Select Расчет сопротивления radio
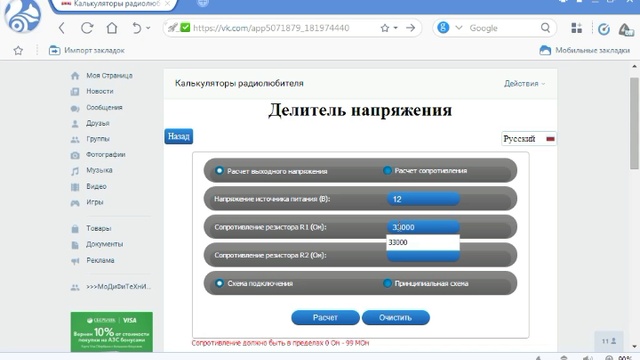The width and height of the screenshot is (640, 360). [387, 171]
